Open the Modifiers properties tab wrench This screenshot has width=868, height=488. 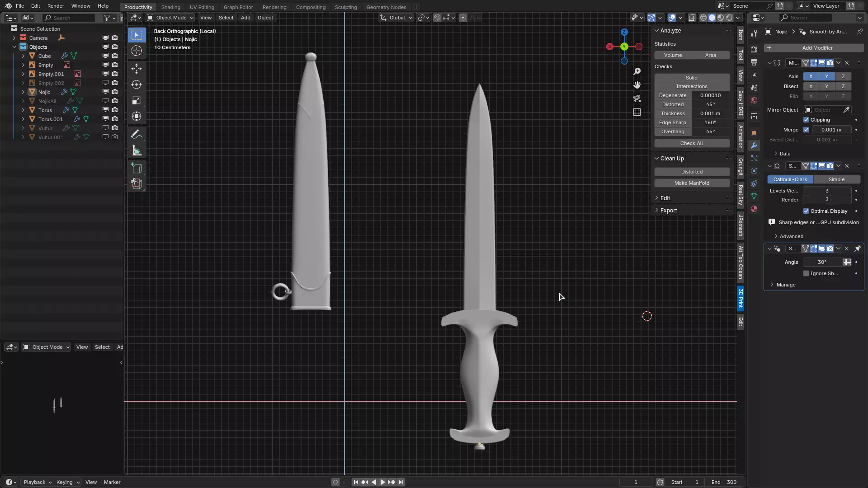(754, 145)
